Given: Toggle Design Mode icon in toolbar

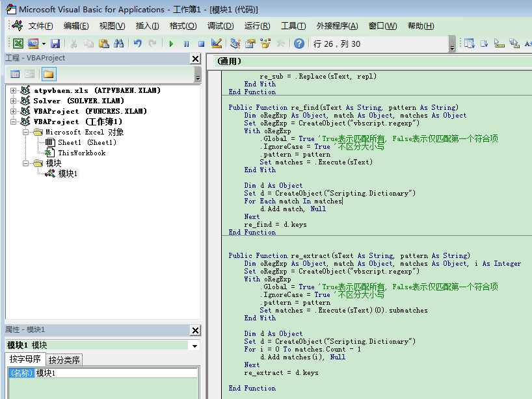Looking at the screenshot, I should (217, 44).
